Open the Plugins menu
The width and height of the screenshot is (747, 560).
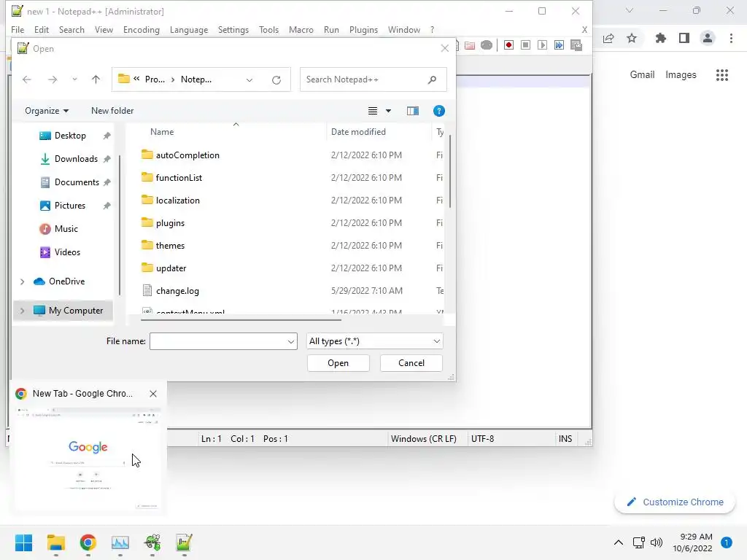[363, 29]
